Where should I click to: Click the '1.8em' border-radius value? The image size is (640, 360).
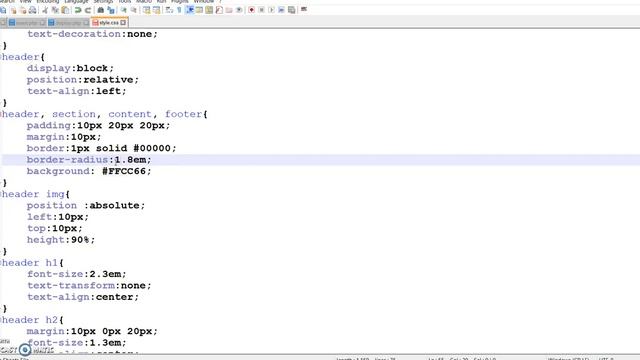(x=130, y=160)
